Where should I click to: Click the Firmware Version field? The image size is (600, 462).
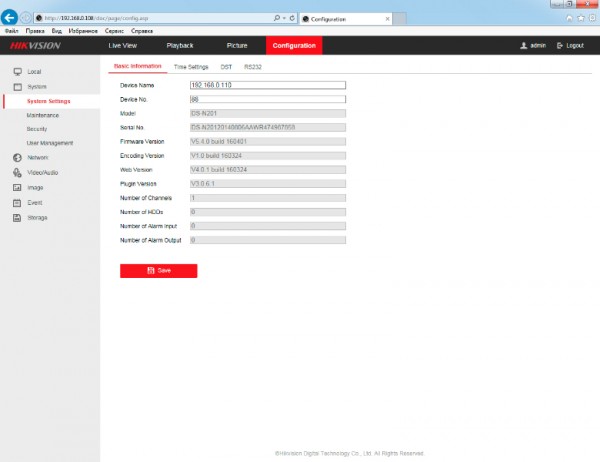[x=268, y=142]
